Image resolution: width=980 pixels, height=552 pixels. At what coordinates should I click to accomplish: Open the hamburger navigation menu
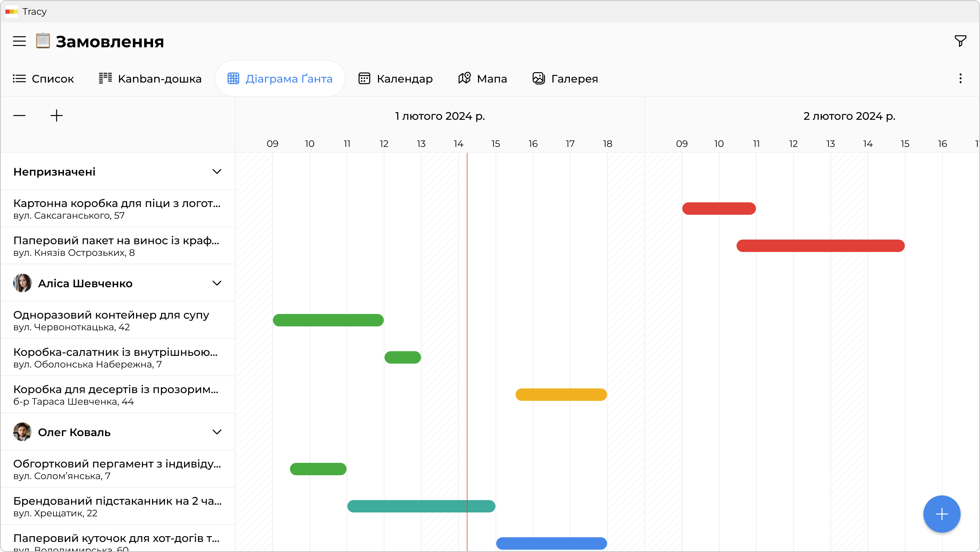[x=19, y=41]
